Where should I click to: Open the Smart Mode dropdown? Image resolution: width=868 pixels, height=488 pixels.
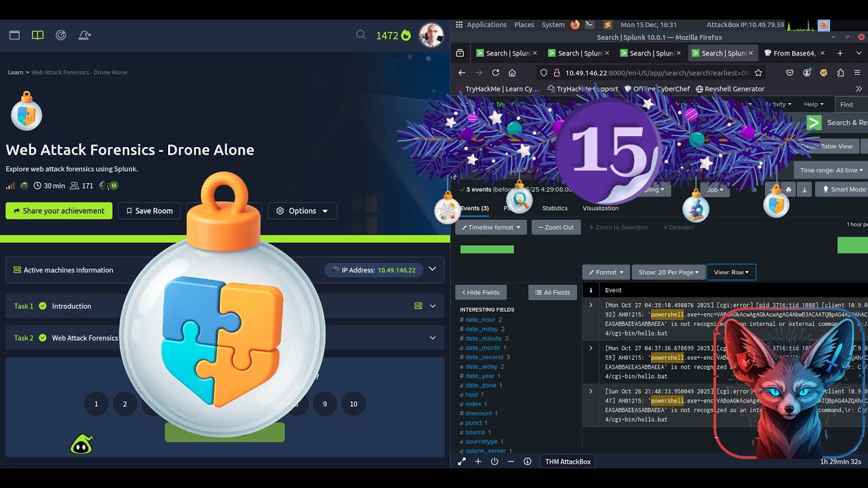(x=842, y=190)
